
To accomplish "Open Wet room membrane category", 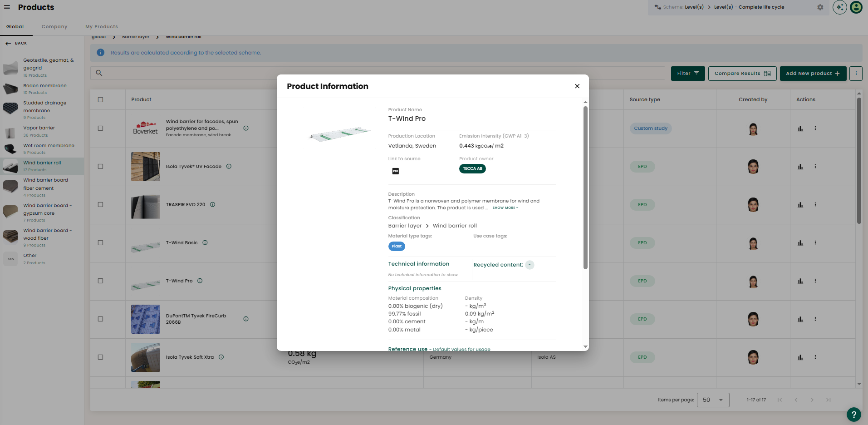I will [42, 149].
